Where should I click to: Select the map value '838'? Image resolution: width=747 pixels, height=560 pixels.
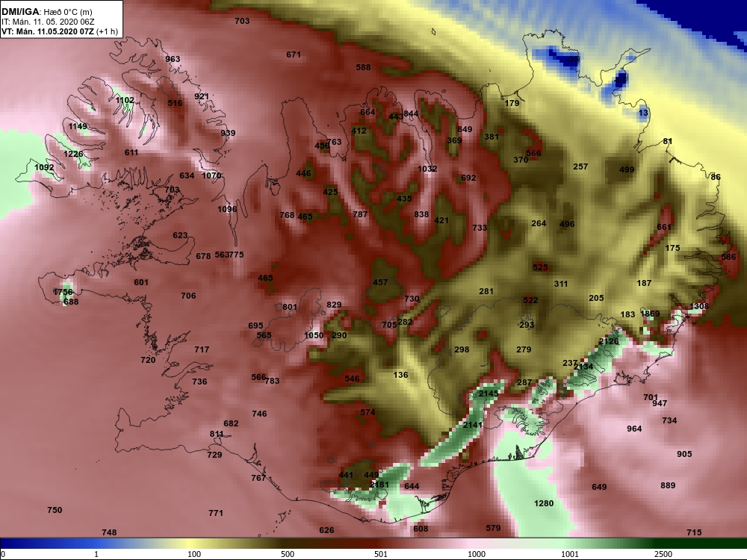click(421, 214)
